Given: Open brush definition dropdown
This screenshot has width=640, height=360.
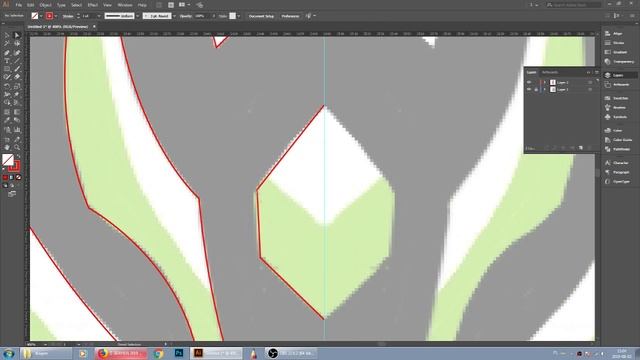Looking at the screenshot, I should (x=174, y=16).
